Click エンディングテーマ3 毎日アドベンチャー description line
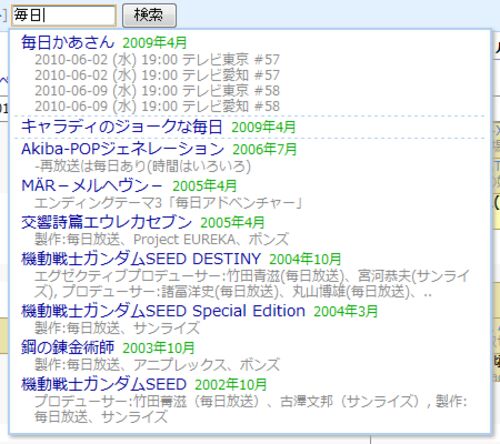The width and height of the screenshot is (500, 444). (x=168, y=203)
